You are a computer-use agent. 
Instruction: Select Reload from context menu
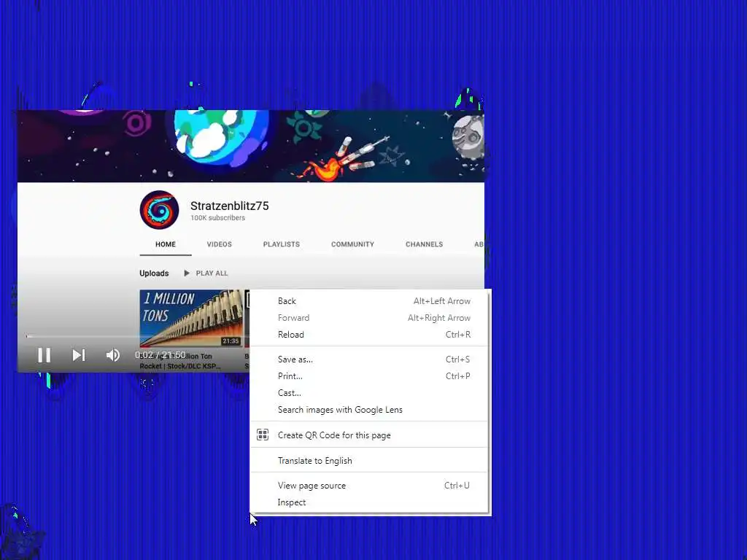point(369,334)
